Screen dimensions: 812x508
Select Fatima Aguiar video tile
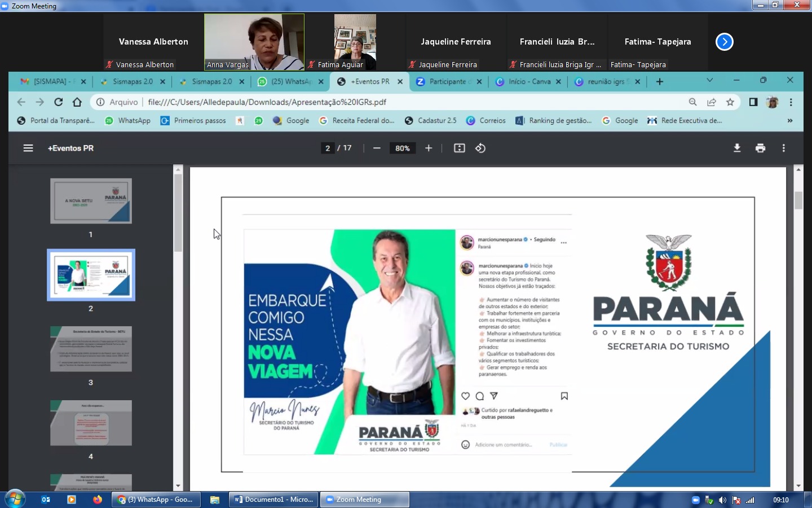coord(355,42)
